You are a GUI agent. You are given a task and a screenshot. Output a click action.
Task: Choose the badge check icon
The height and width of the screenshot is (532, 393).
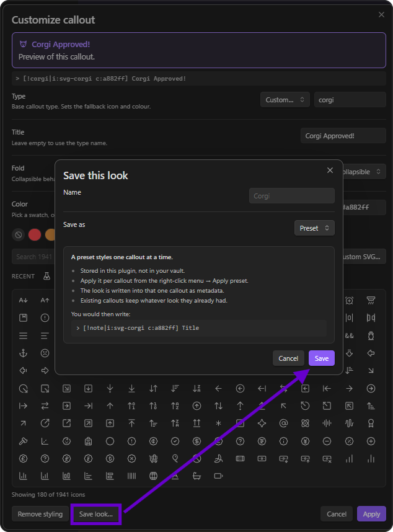coord(175,441)
